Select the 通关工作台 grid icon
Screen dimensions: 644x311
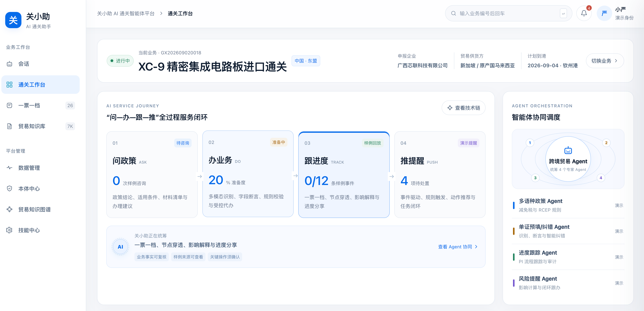[x=9, y=85]
